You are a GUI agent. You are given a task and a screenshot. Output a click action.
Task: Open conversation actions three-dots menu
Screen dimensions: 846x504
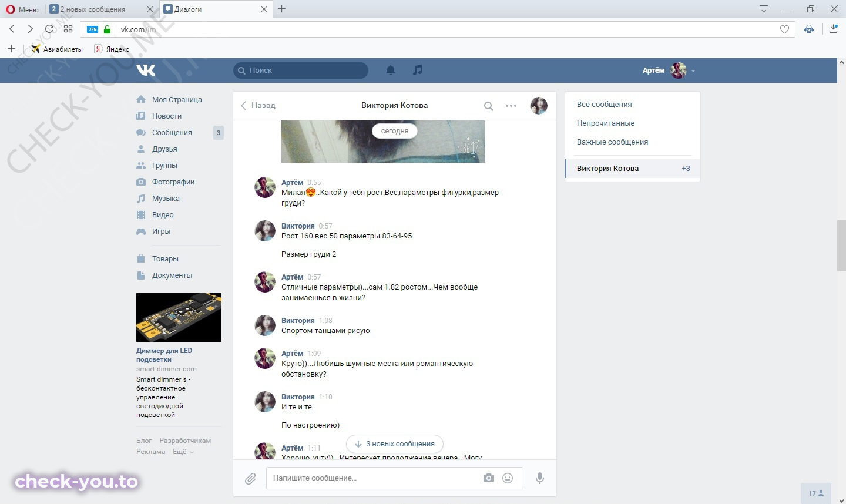pyautogui.click(x=511, y=106)
